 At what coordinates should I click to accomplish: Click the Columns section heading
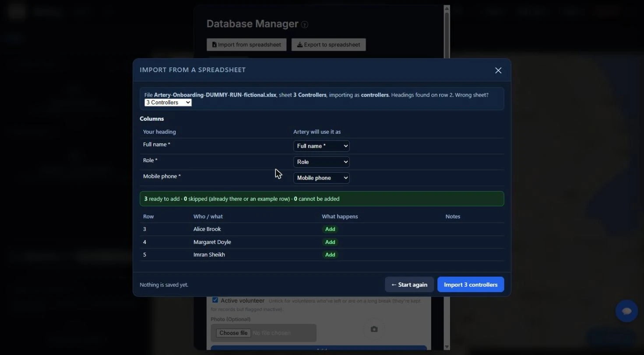(x=152, y=119)
